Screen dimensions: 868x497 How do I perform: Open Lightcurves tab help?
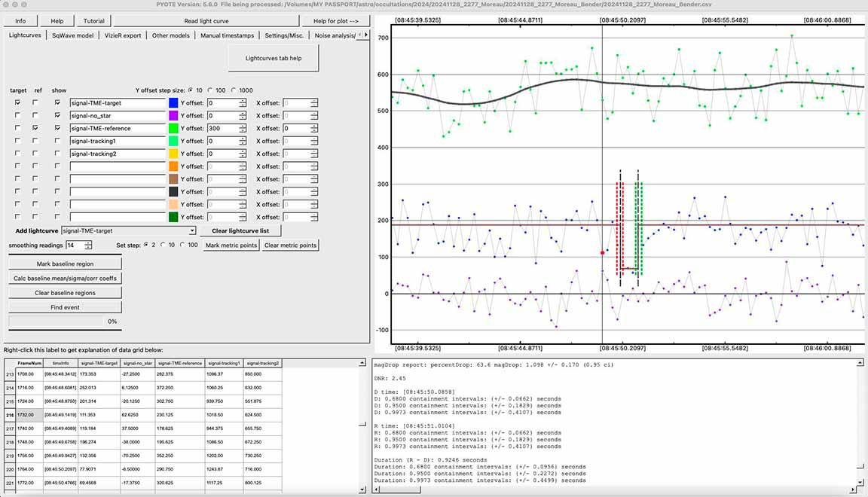[x=274, y=58]
